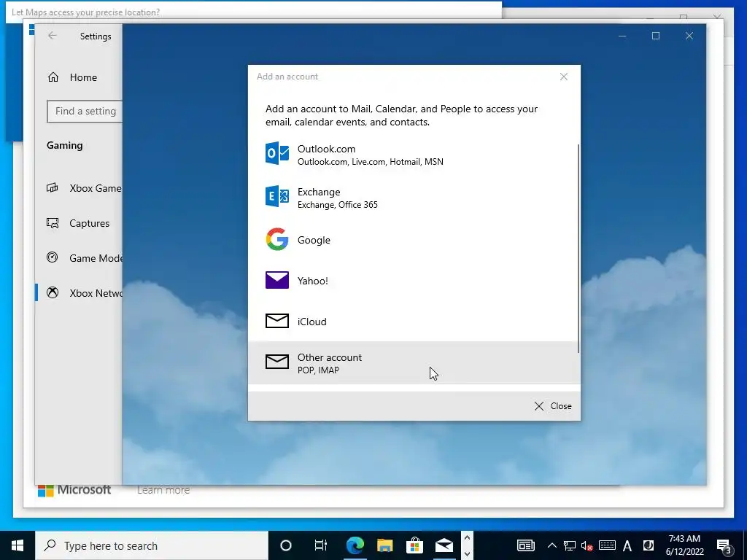Open the touch keyboard tray icon
Viewport: 747px width, 560px height.
tap(607, 545)
